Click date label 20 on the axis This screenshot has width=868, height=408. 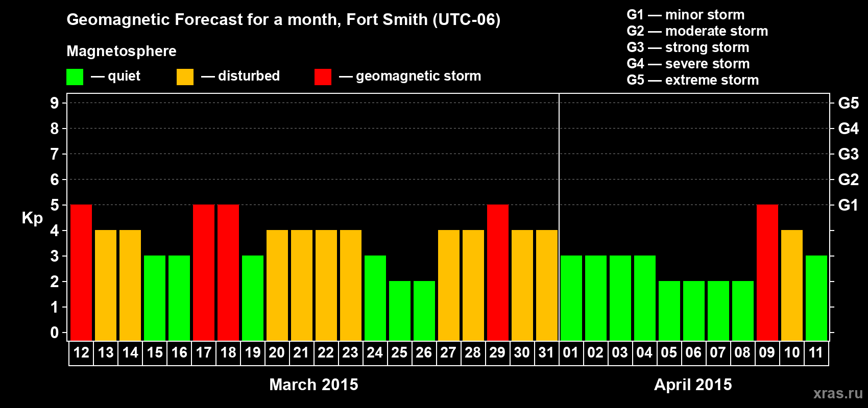[277, 353]
